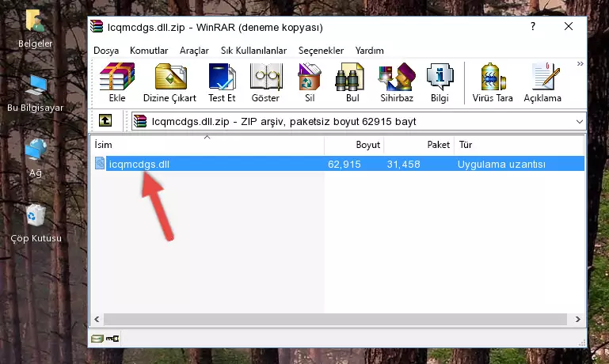Open the Bul find tool

point(352,82)
